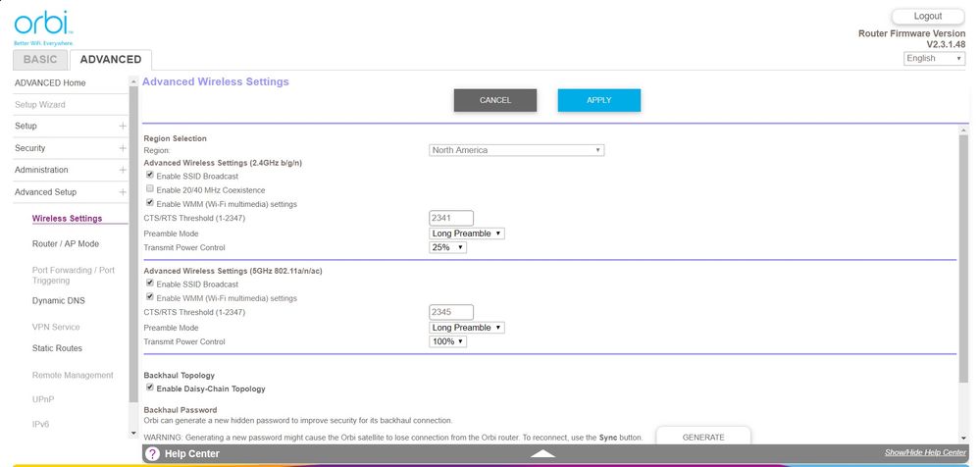Toggle the Daisy-Chain Topology checkbox
This screenshot has height=467, width=980.
[150, 389]
